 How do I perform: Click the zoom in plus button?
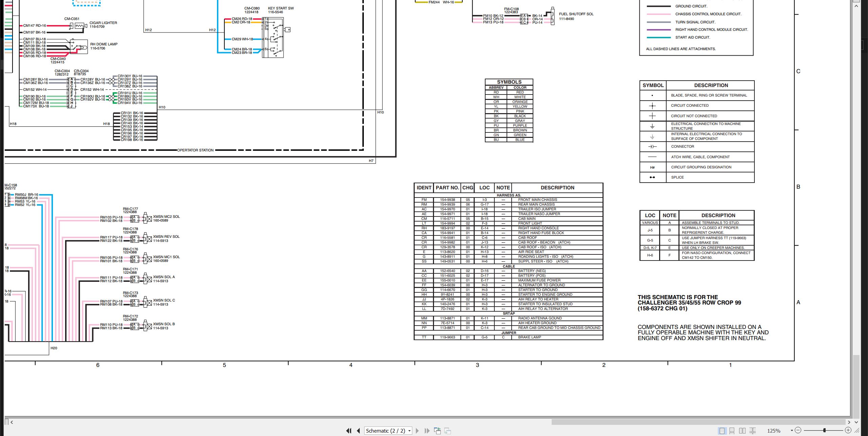tap(848, 430)
